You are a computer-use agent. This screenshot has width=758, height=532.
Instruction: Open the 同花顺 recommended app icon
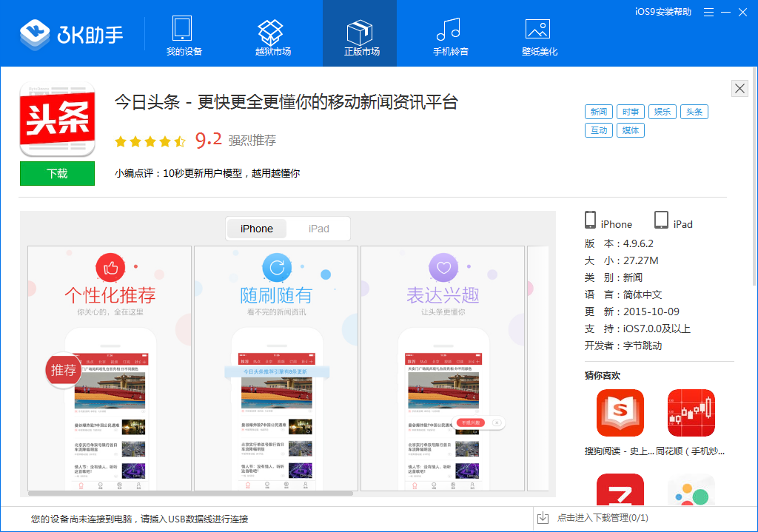[691, 413]
